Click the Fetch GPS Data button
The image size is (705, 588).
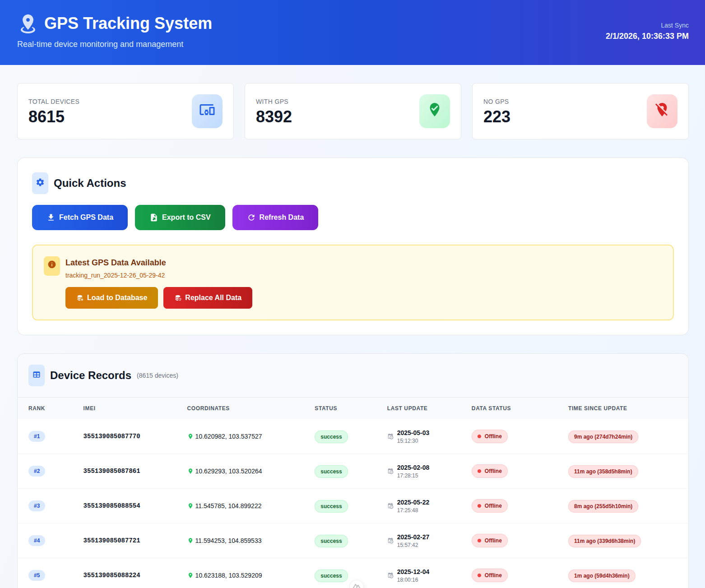pos(79,217)
